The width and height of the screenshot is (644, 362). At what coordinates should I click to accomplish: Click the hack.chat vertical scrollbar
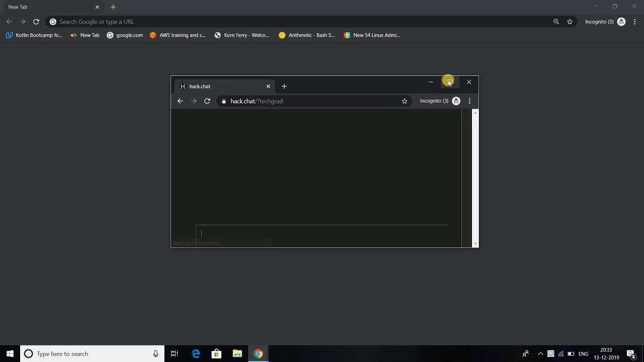pyautogui.click(x=475, y=178)
